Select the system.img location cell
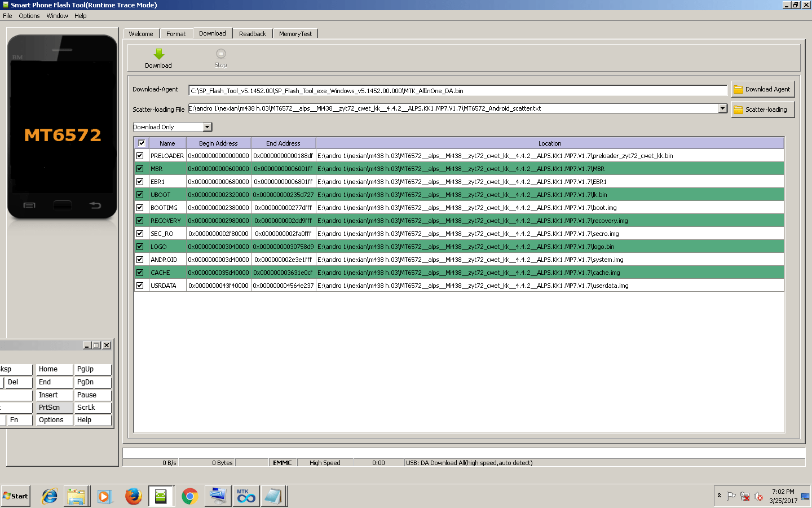Viewport: 812px width, 508px height. pos(550,260)
